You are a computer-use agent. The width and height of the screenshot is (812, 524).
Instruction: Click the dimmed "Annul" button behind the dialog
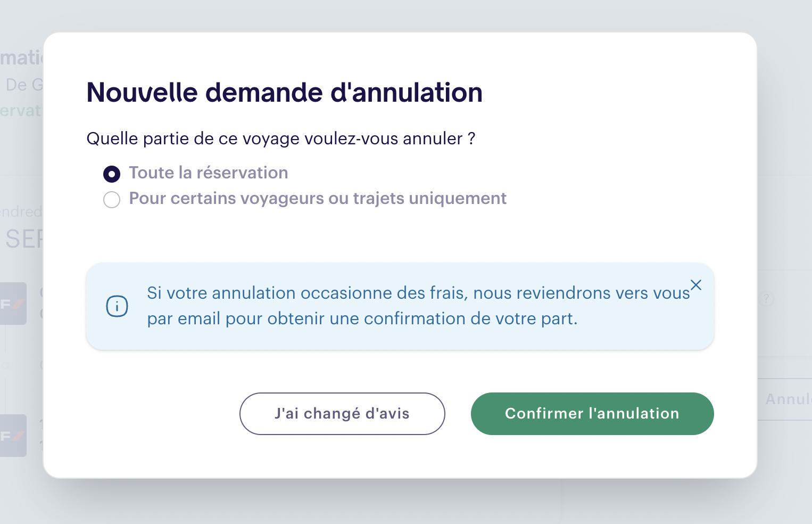tap(786, 399)
